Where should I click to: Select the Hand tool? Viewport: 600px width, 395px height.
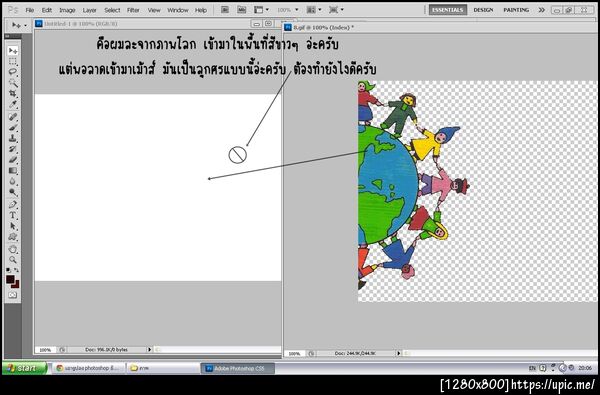(x=13, y=249)
